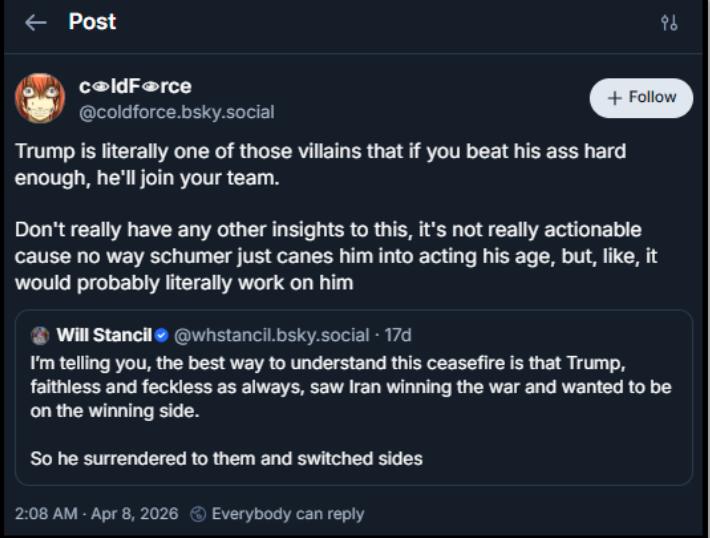
Task: Open the coldforce profile avatar
Action: pyautogui.click(x=40, y=99)
